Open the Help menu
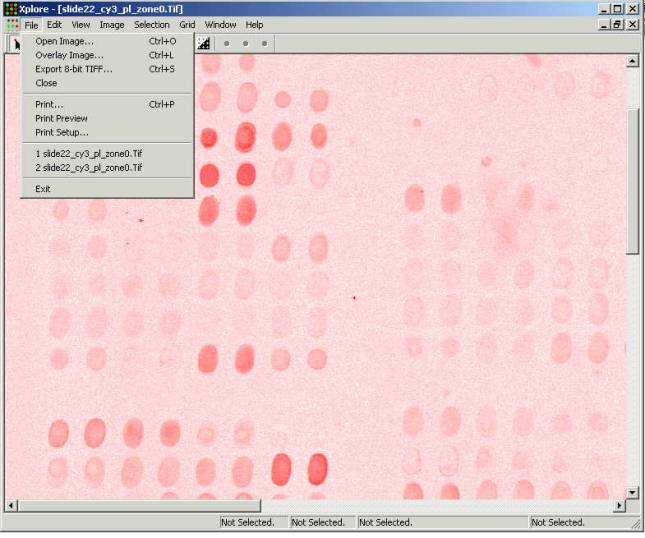The width and height of the screenshot is (645, 538). pyautogui.click(x=254, y=25)
